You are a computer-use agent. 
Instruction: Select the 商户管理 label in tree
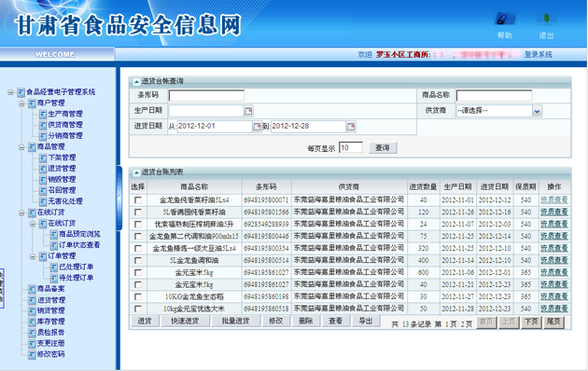pyautogui.click(x=50, y=103)
